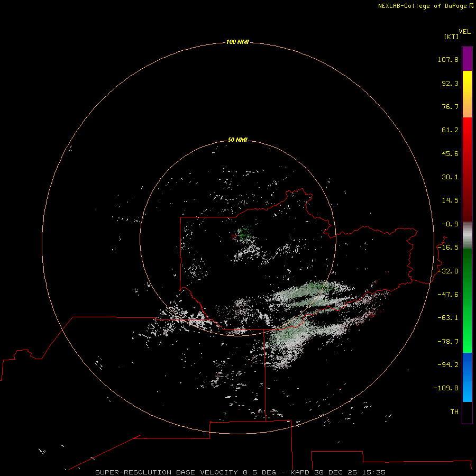The image size is (476, 476).
Task: Click the 92.3 velocity scale value
Action: tap(450, 83)
